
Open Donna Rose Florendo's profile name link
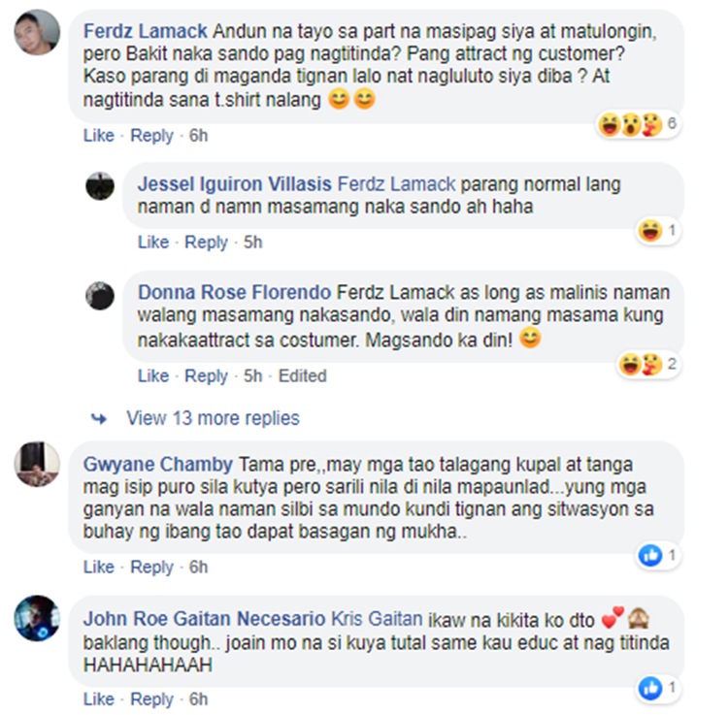[x=235, y=292]
